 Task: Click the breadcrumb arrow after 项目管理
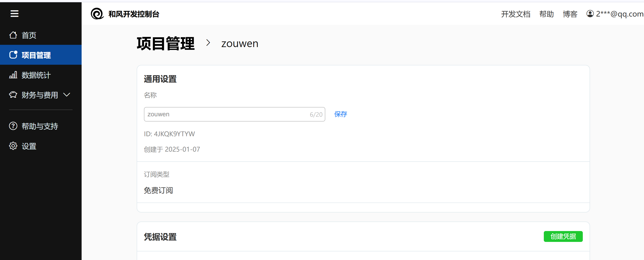(208, 43)
